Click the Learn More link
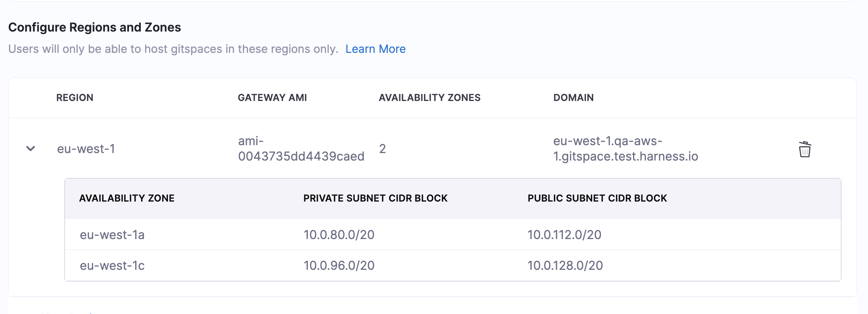Viewport: 868px width, 314px height. click(375, 49)
